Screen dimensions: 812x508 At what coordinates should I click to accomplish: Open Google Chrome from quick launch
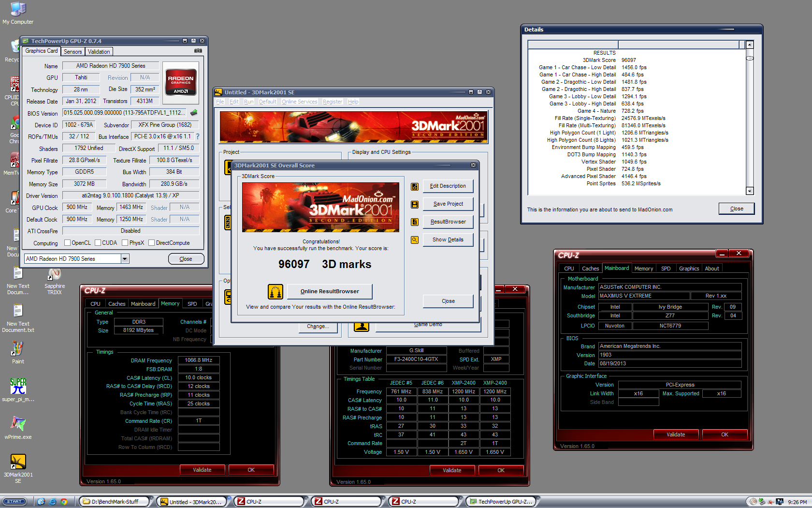tap(64, 502)
